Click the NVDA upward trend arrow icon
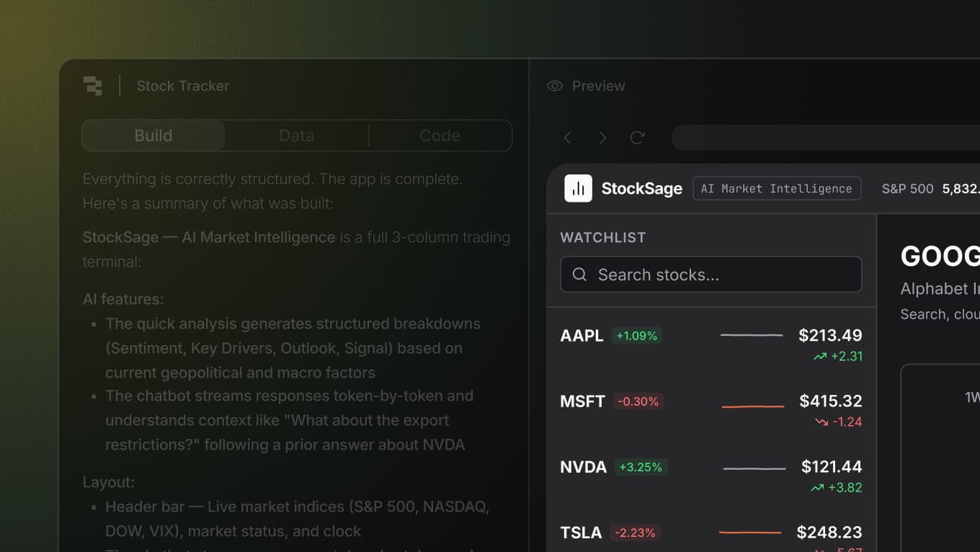 tap(817, 487)
